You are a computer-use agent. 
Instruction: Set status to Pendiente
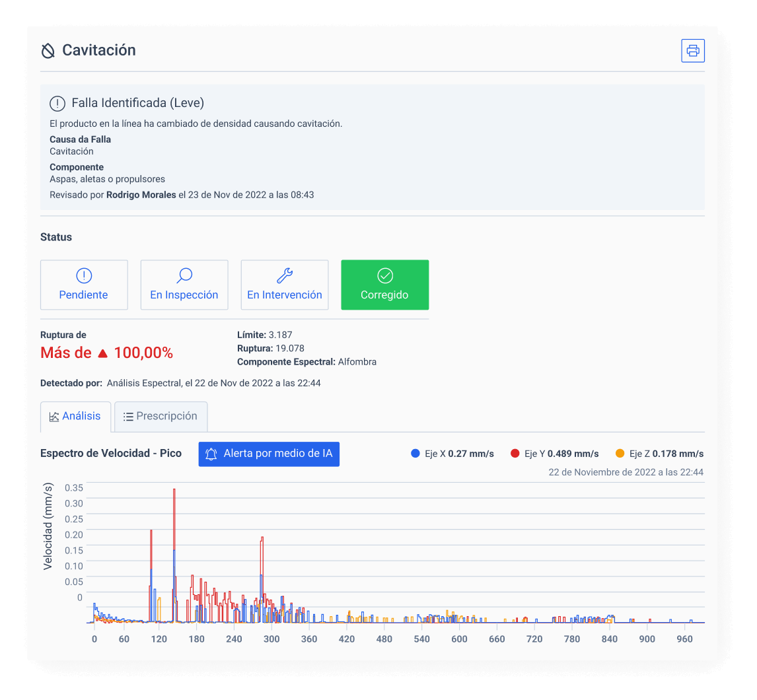point(84,285)
